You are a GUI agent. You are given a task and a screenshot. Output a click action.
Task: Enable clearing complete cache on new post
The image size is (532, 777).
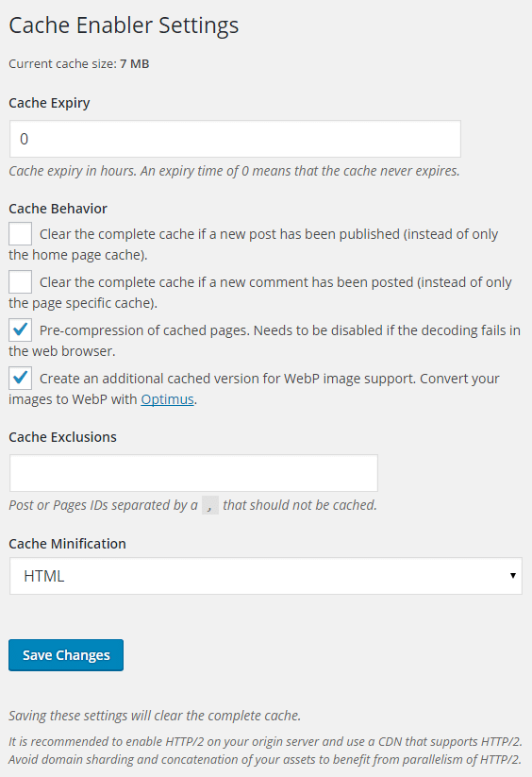21,234
